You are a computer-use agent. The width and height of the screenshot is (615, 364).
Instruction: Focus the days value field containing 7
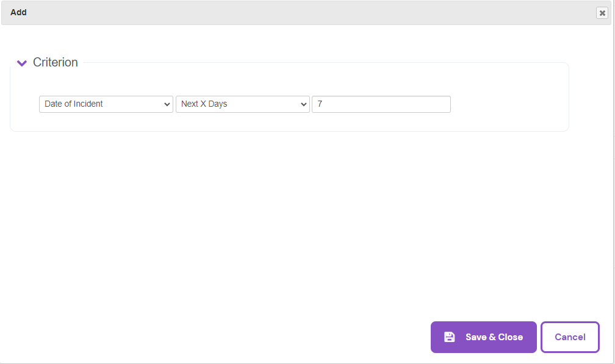381,104
